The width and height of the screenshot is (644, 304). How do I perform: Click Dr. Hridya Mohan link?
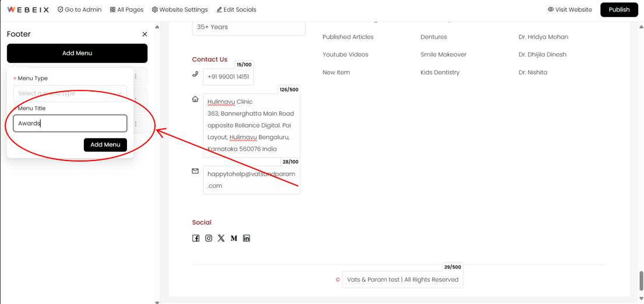pos(543,37)
